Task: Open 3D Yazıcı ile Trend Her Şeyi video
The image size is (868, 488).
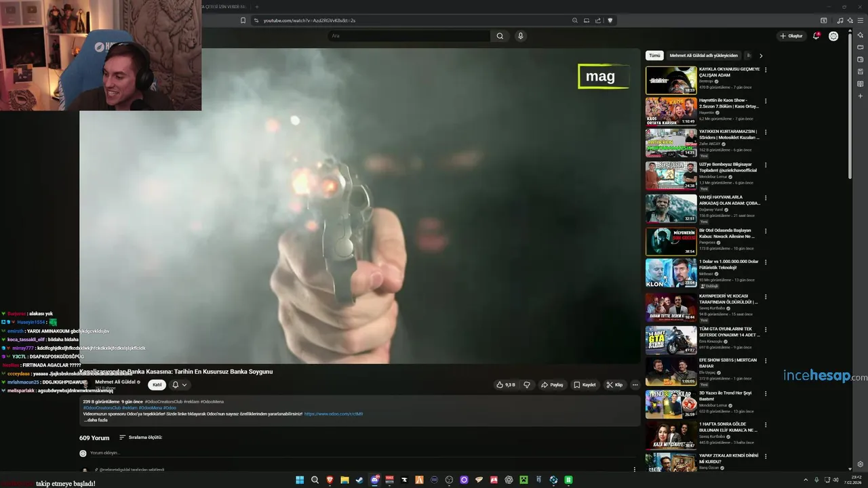Action: (702, 404)
